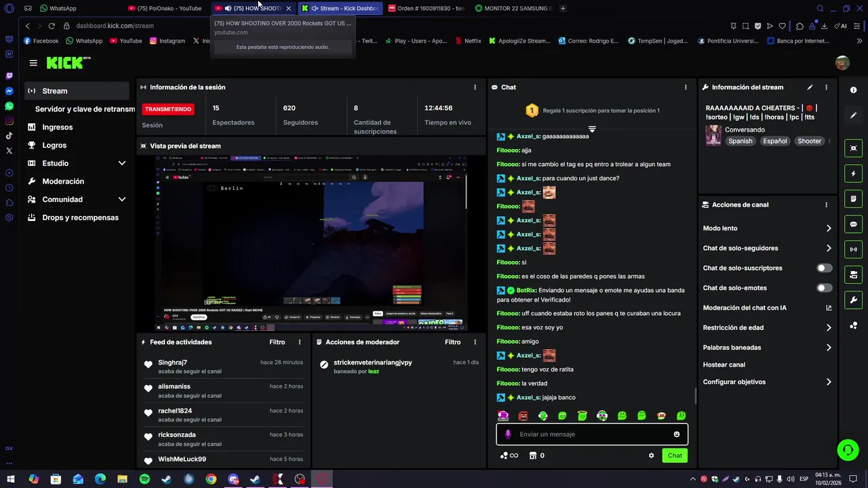Click the chat scrollbar
The image size is (868, 488).
tap(695, 396)
